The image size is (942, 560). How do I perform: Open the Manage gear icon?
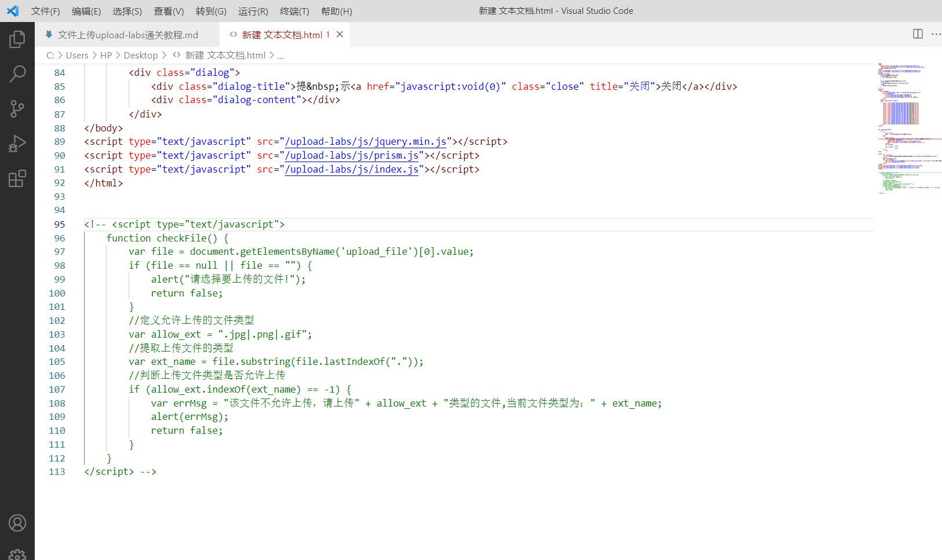tap(17, 554)
